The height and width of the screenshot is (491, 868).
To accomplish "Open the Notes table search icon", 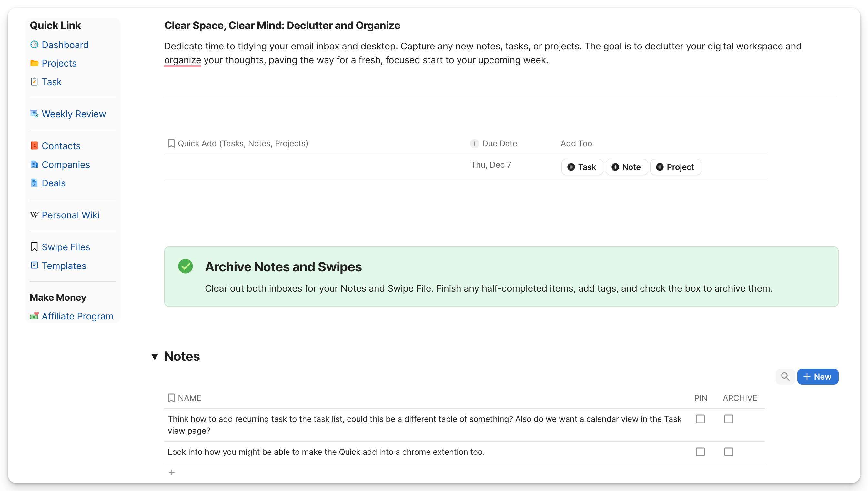I will 785,376.
